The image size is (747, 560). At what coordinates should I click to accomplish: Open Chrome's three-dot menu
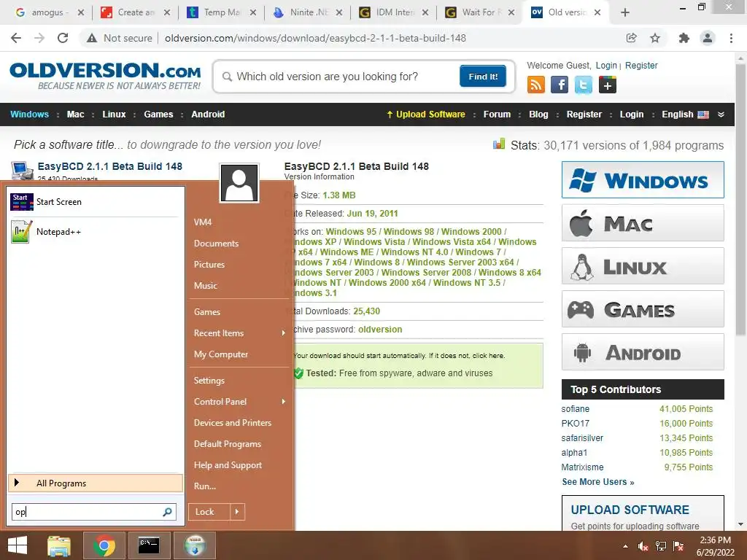click(731, 38)
